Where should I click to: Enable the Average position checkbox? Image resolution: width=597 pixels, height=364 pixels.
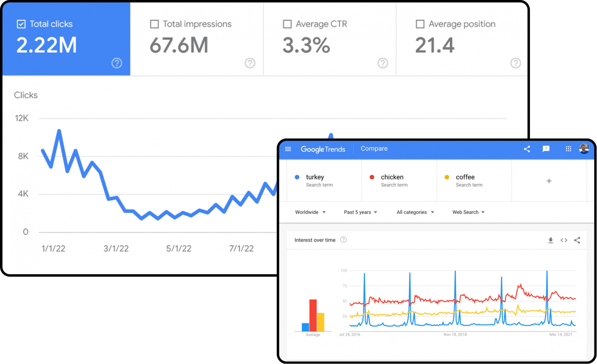[x=420, y=24]
